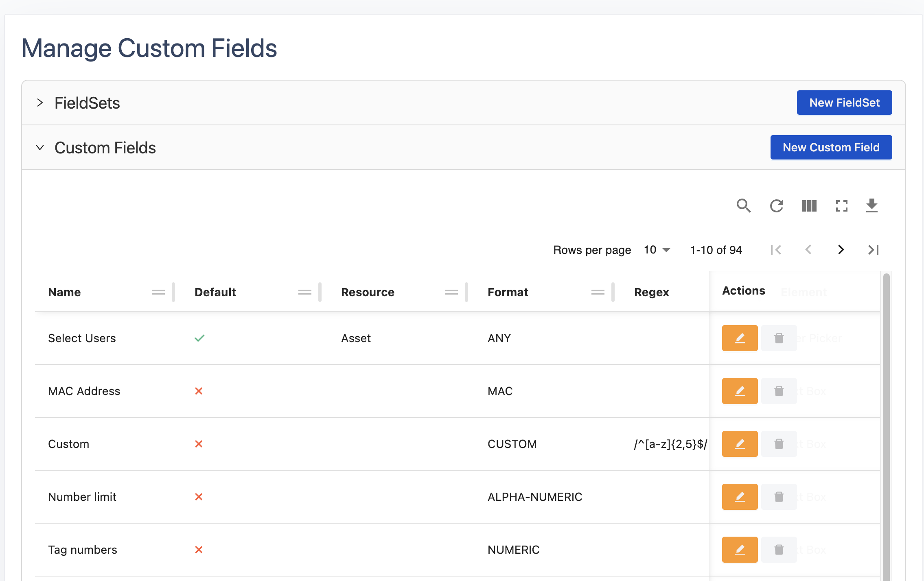The height and width of the screenshot is (581, 924).
Task: Click the refresh table icon
Action: click(x=776, y=206)
